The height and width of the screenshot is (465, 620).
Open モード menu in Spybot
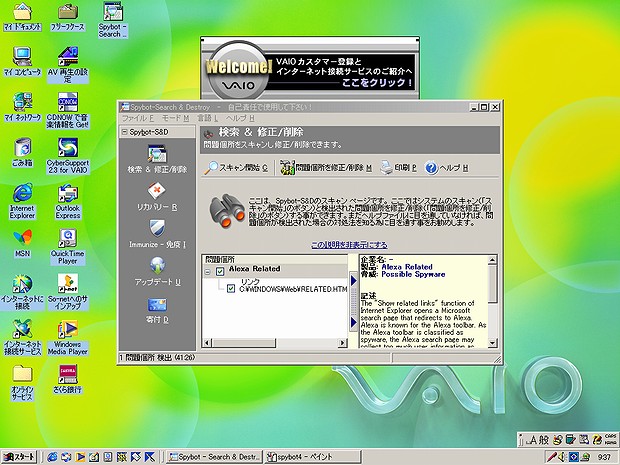[x=175, y=118]
